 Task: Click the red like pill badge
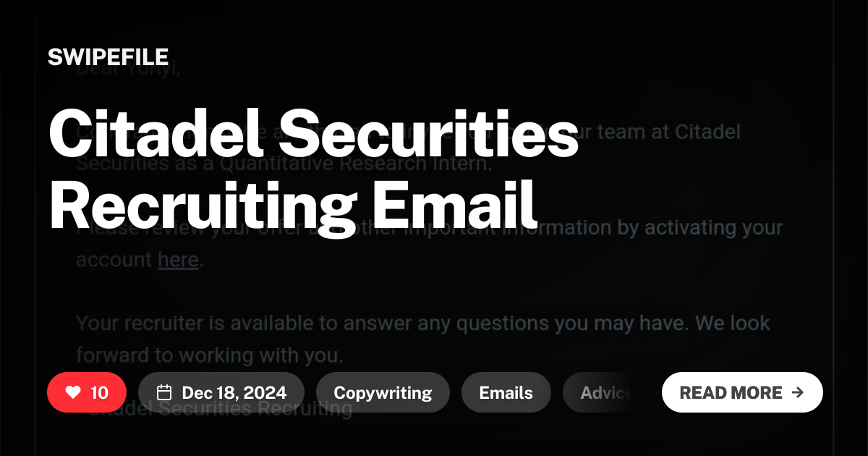(87, 392)
